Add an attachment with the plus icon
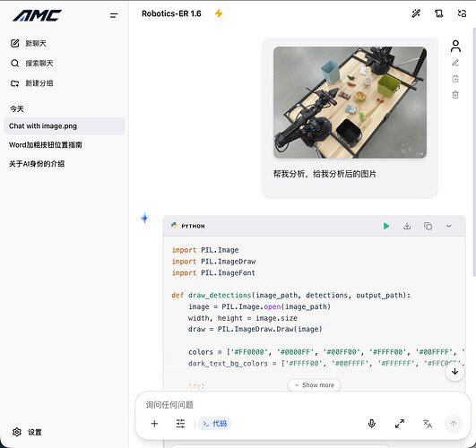Viewport: 476px width, 448px height. pyautogui.click(x=154, y=424)
